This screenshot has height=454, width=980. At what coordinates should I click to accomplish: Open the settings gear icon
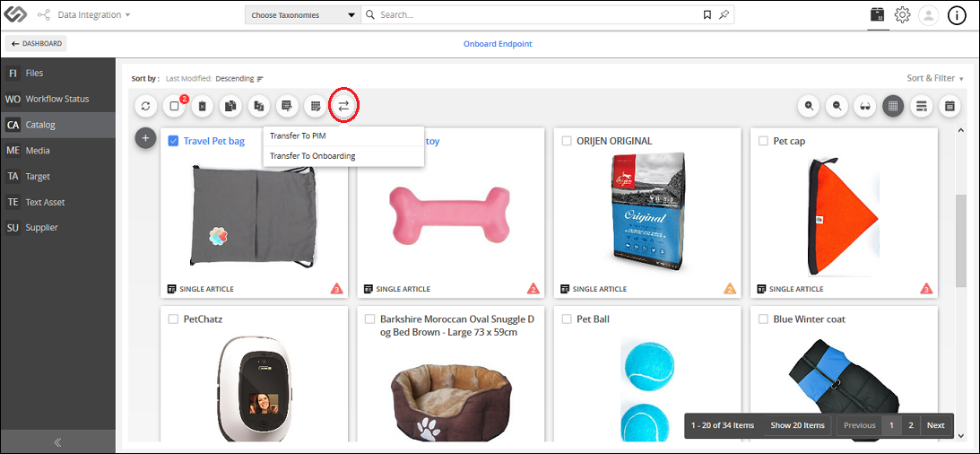pyautogui.click(x=902, y=15)
